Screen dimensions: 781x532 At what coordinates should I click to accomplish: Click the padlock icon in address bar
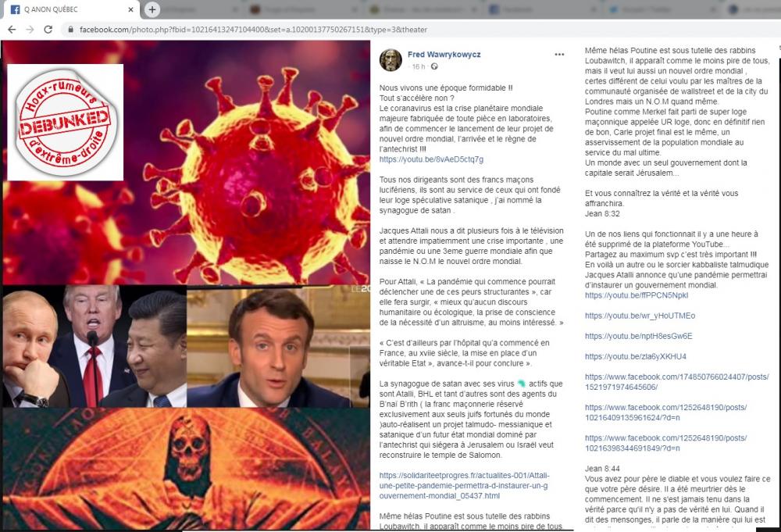pyautogui.click(x=71, y=30)
